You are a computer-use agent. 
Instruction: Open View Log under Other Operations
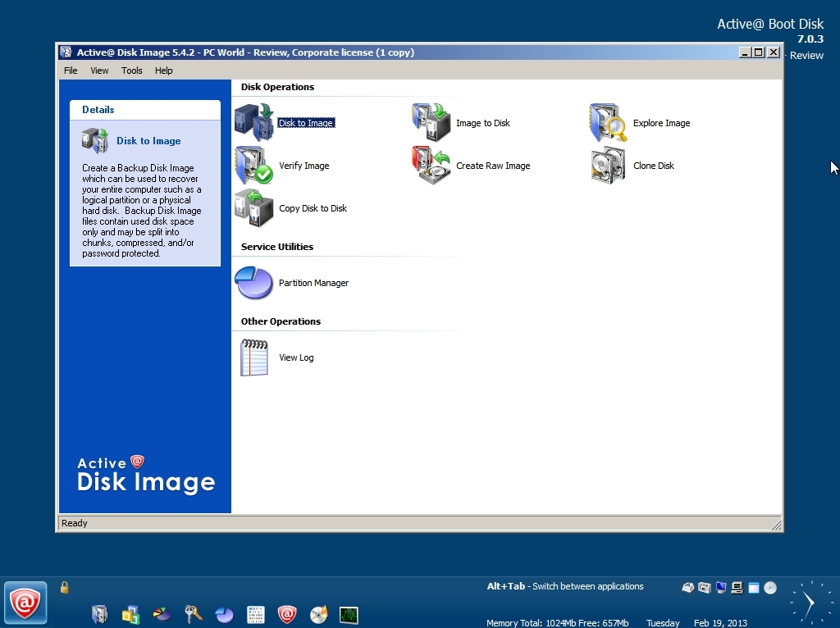296,357
